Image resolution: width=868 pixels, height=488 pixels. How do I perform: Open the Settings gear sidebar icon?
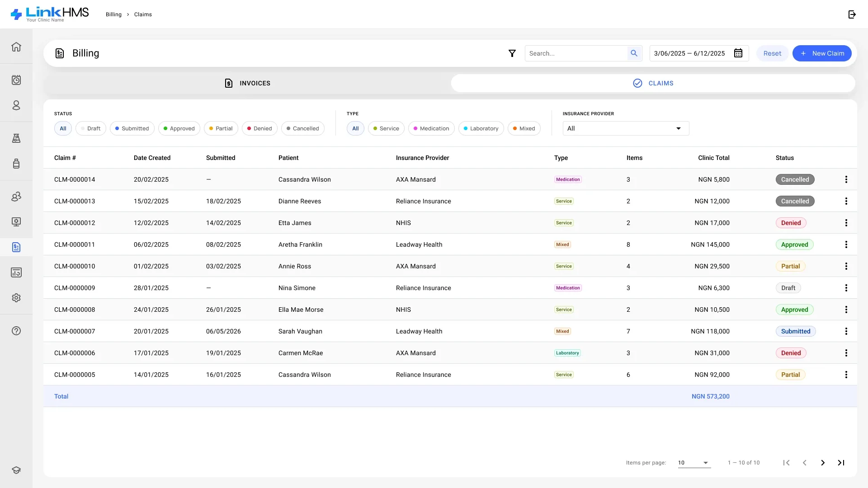(x=16, y=298)
